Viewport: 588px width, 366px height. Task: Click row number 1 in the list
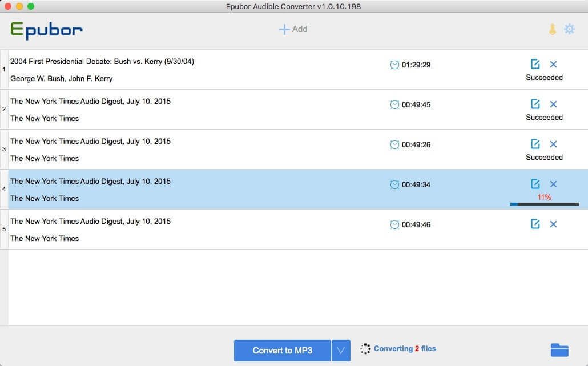4,70
